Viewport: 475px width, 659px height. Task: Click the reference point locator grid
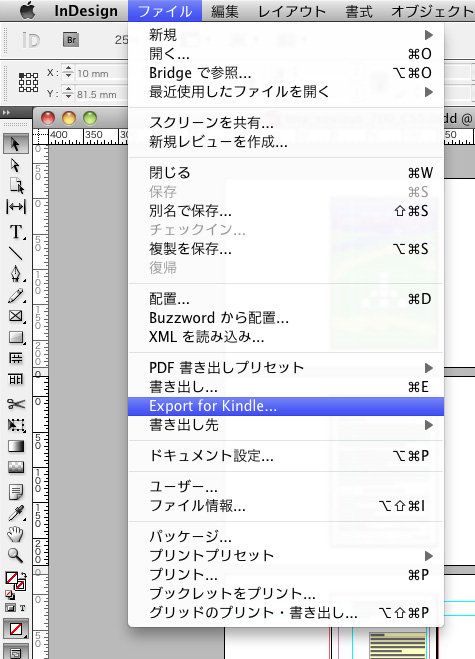point(29,82)
